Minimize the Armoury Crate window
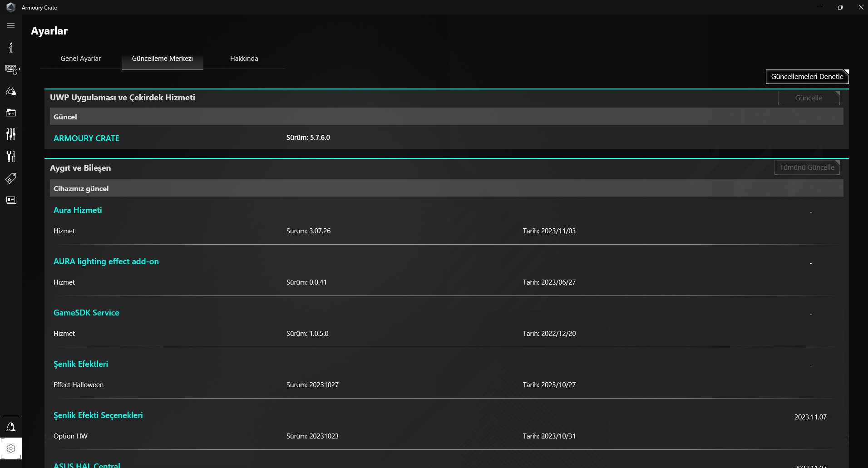Viewport: 868px width, 468px height. 819,7
